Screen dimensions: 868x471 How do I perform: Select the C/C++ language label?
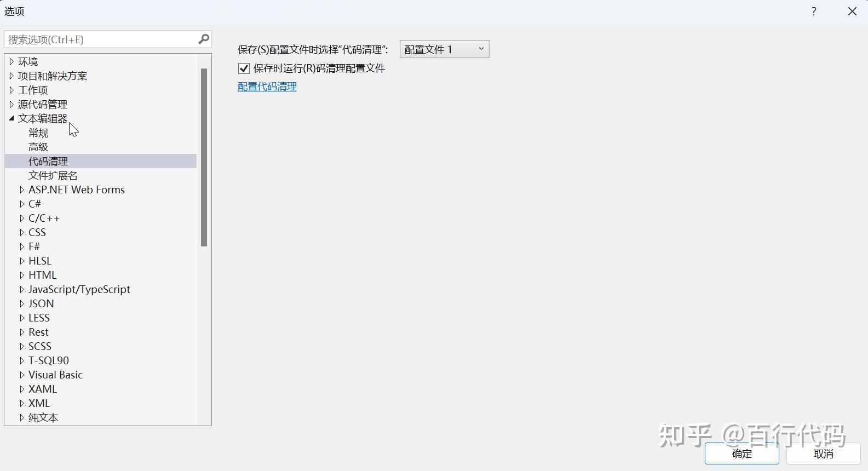44,218
